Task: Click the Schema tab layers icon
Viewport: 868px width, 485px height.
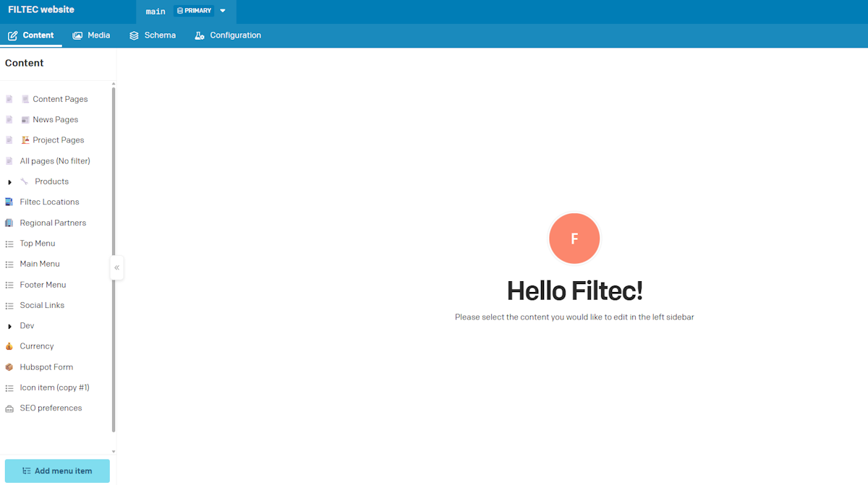Action: [134, 35]
